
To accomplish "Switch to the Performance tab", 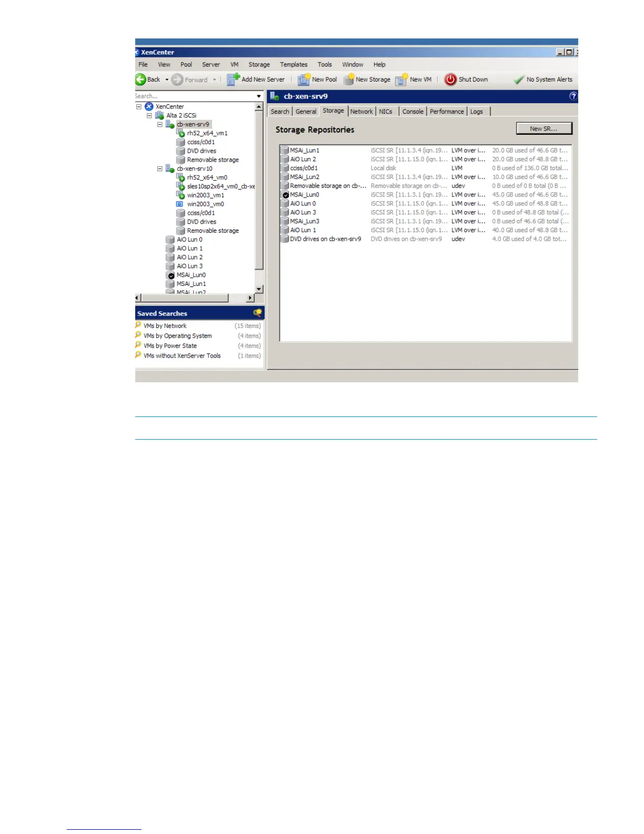I will (447, 112).
